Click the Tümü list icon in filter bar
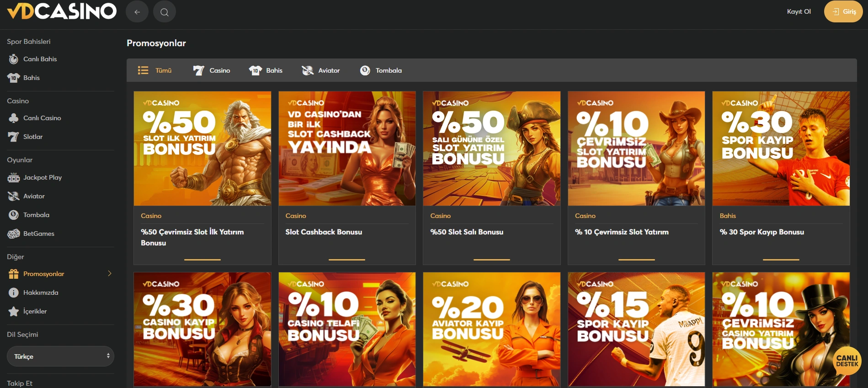The image size is (868, 388). point(143,70)
